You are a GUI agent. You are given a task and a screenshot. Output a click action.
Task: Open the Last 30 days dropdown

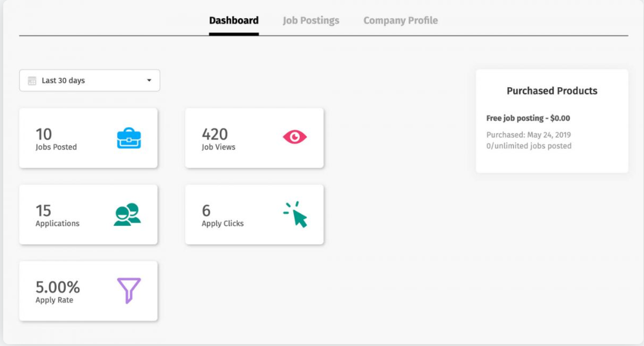pos(90,81)
